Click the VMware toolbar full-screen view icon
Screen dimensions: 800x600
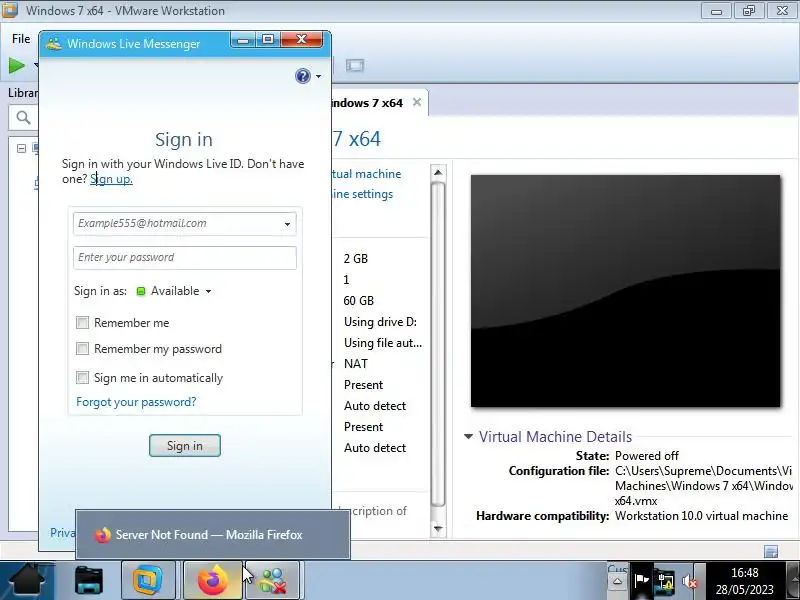355,65
